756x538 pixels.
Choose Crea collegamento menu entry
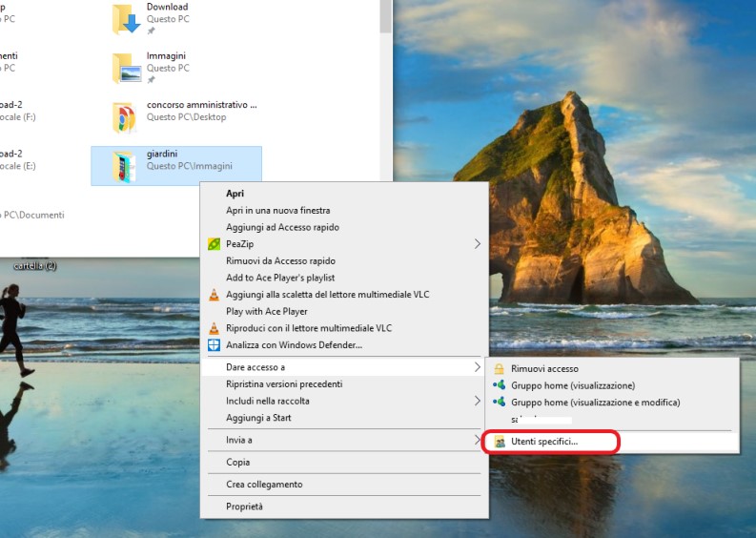264,485
